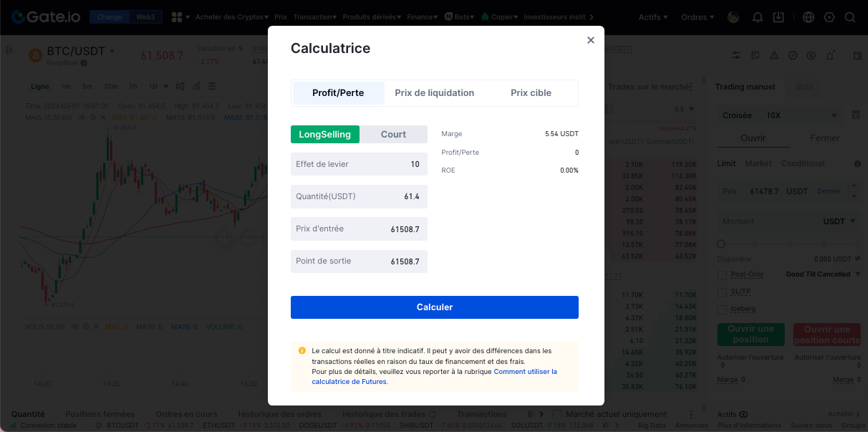Switch to Prix de liquidation tab

[434, 93]
